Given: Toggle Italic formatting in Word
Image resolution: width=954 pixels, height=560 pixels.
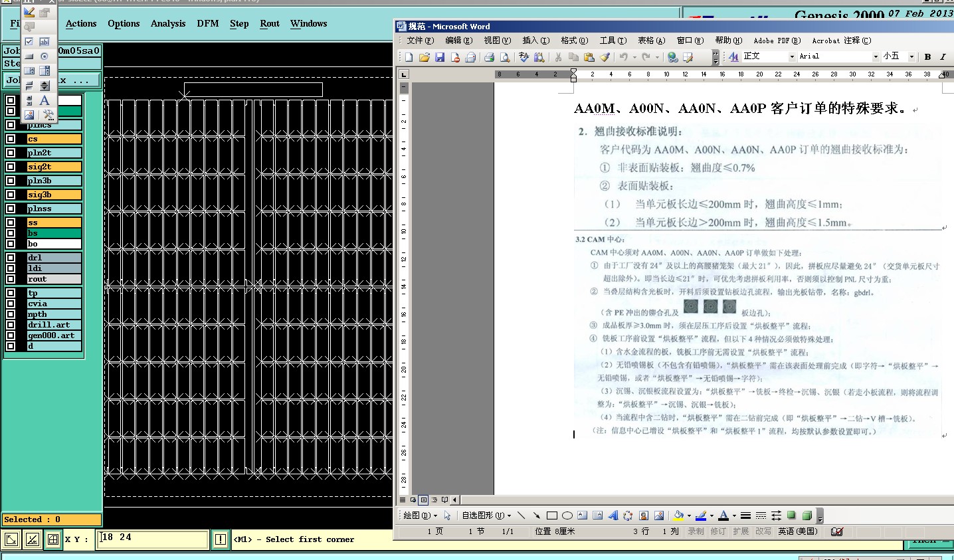Looking at the screenshot, I should tap(943, 57).
